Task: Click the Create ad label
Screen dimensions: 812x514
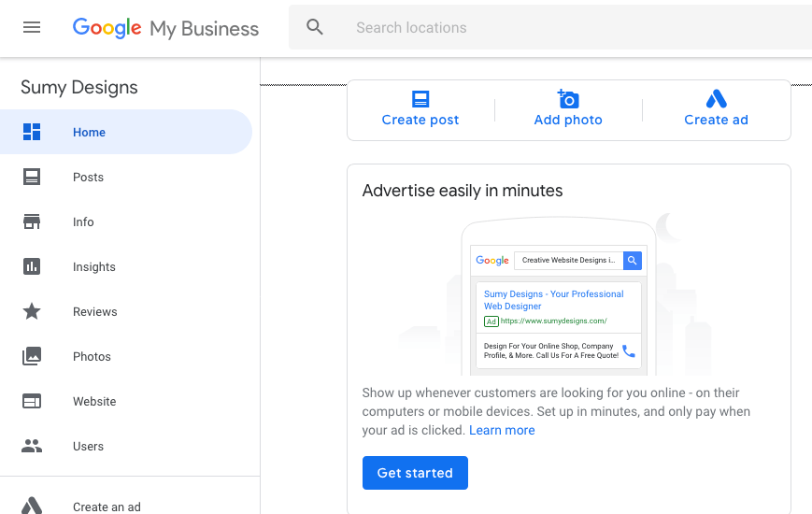Action: click(x=716, y=120)
